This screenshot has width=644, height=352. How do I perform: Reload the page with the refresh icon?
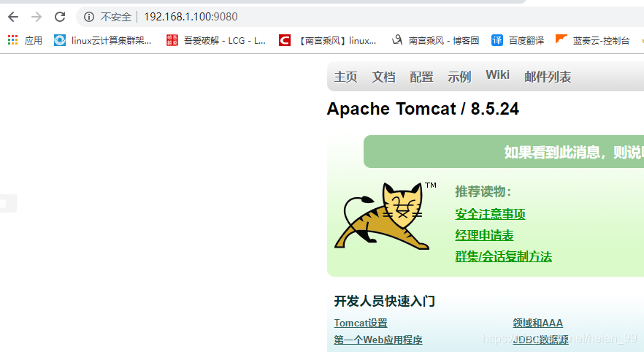coord(60,17)
